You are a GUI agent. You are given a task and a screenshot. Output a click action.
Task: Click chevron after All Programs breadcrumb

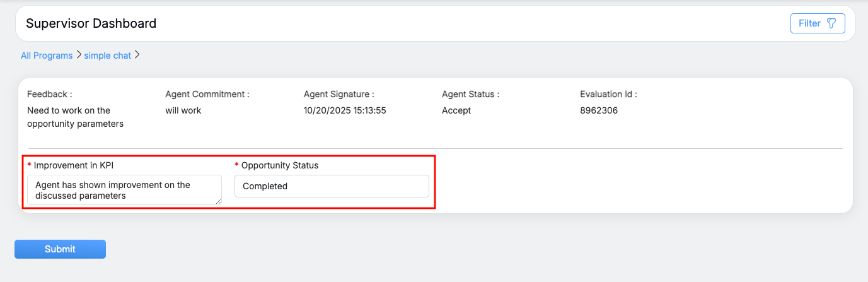click(x=79, y=55)
